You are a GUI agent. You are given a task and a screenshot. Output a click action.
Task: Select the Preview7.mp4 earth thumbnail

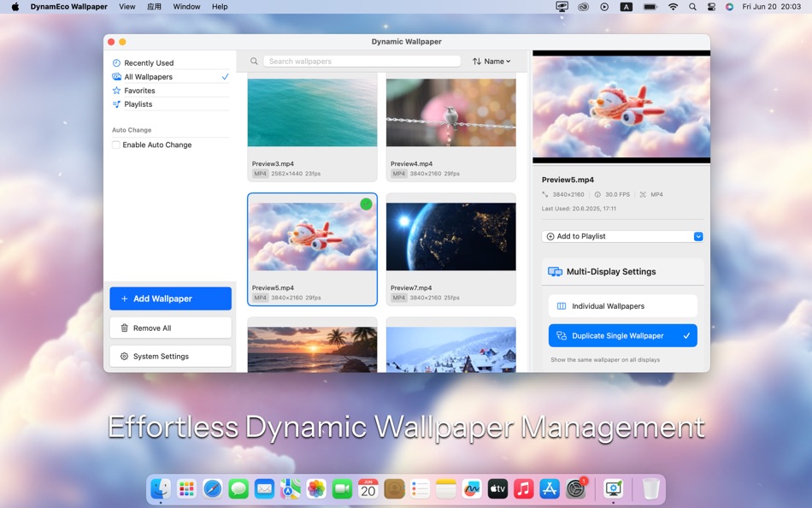click(x=451, y=236)
